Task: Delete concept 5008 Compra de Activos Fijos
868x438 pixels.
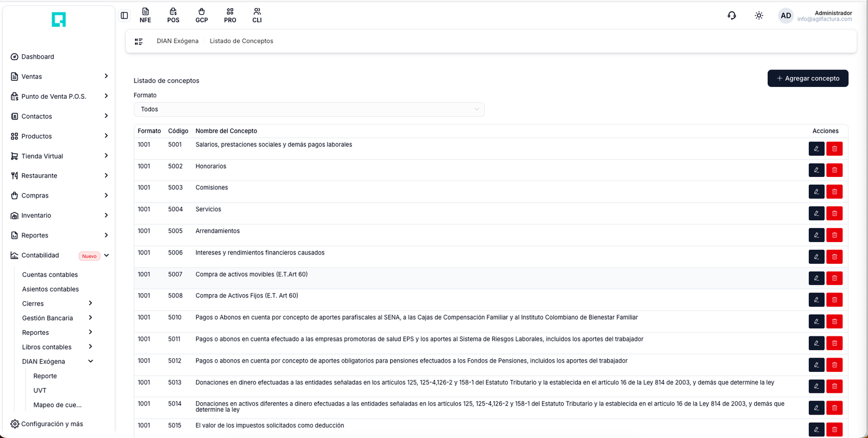Action: coord(834,300)
